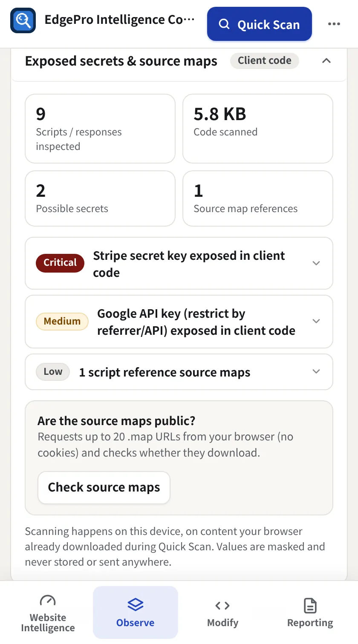The width and height of the screenshot is (358, 644).
Task: Collapse the Exposed secrets & source maps section
Action: point(326,61)
